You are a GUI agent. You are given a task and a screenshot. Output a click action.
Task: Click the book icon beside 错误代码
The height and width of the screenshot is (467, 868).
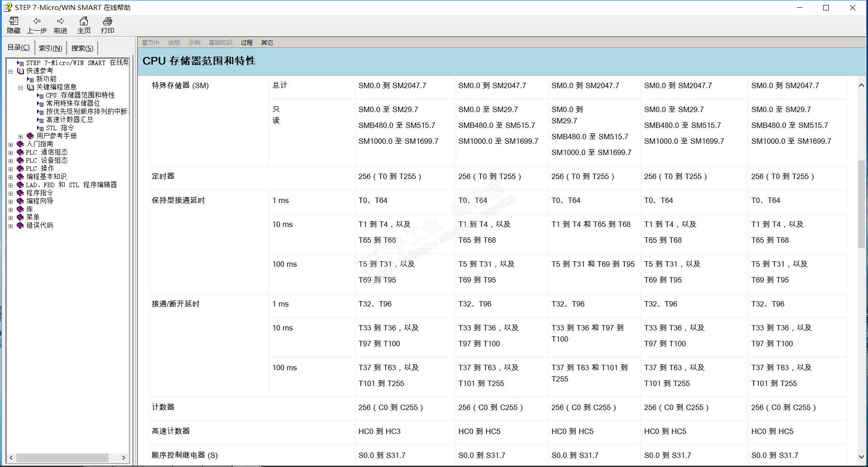pyautogui.click(x=20, y=225)
